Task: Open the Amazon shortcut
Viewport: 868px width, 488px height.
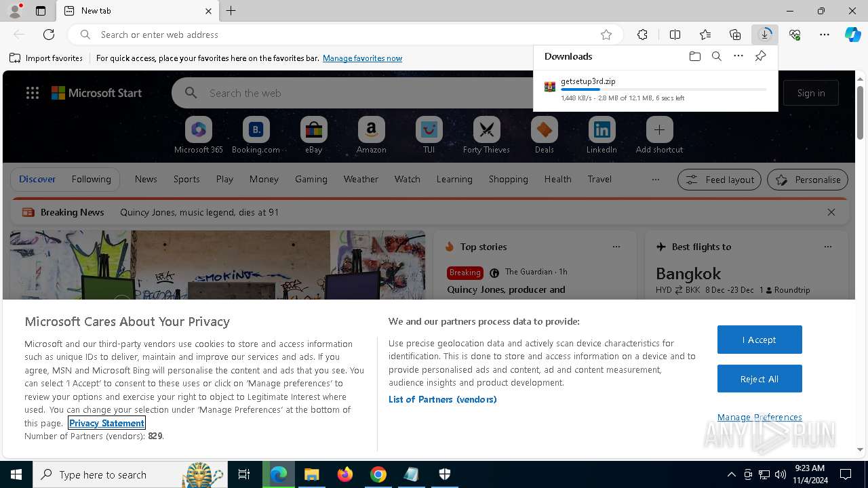Action: [x=371, y=136]
